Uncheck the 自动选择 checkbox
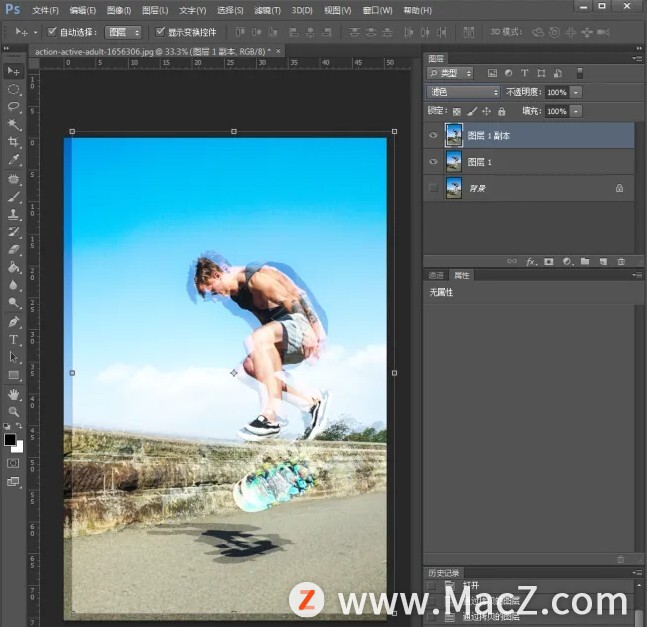The image size is (647, 627). pyautogui.click(x=51, y=32)
